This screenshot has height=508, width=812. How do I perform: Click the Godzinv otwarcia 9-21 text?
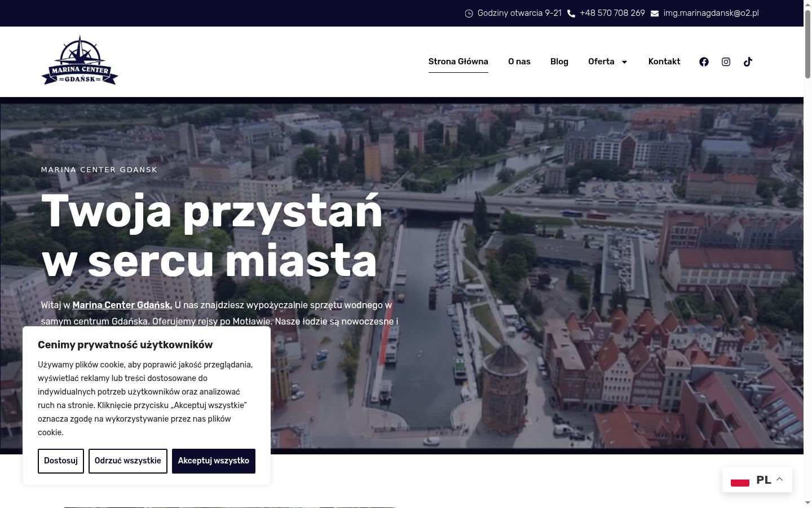[519, 13]
